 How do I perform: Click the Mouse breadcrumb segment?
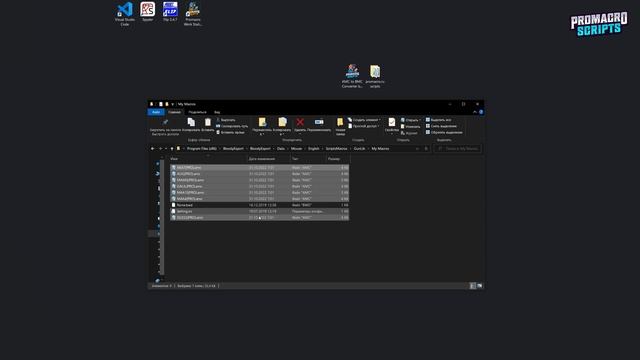click(296, 149)
